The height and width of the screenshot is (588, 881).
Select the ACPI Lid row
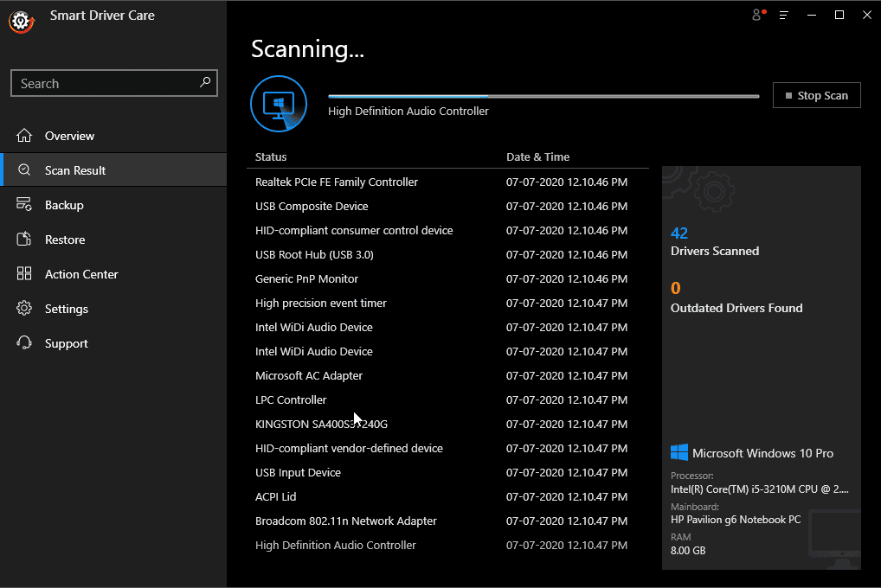[447, 495]
